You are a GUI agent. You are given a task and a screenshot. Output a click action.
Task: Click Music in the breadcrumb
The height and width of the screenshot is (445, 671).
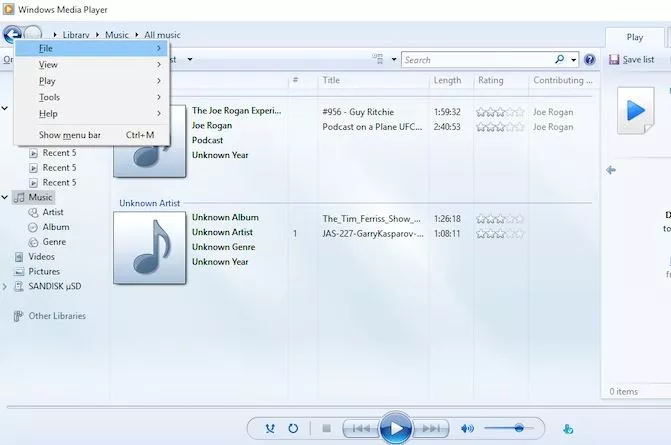(x=116, y=35)
